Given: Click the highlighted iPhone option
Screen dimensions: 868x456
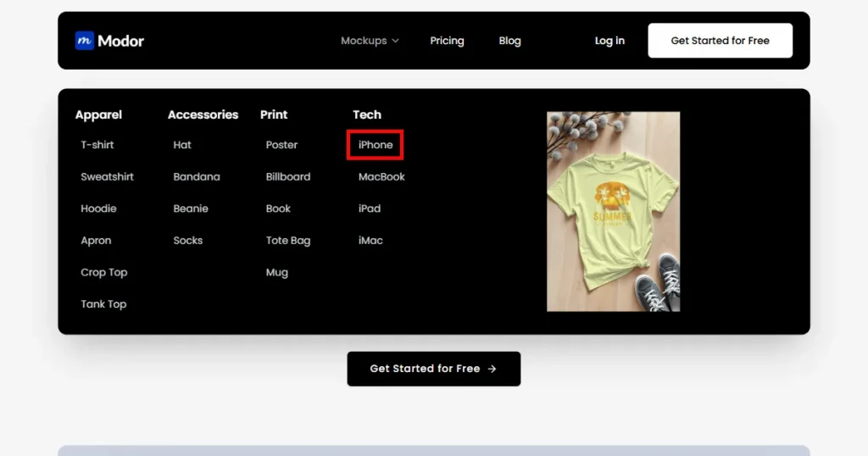Looking at the screenshot, I should [376, 145].
